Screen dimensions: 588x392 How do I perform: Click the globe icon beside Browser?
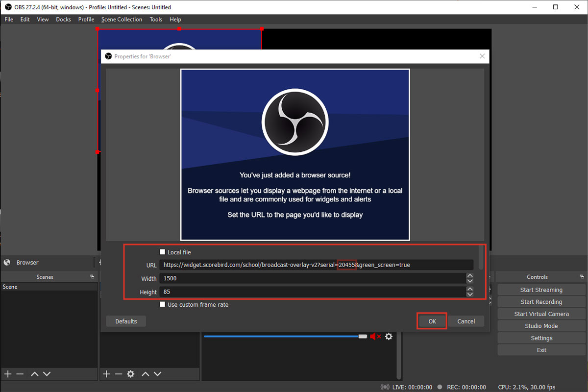7,262
